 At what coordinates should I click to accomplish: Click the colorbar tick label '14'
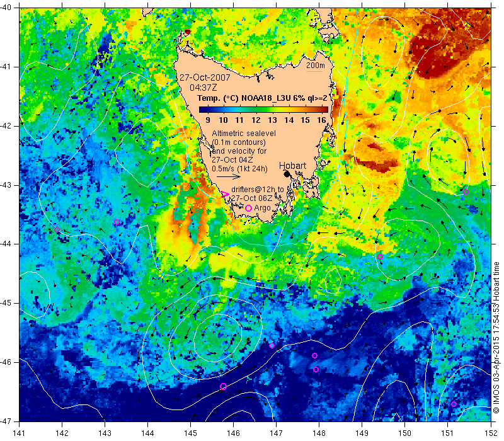pyautogui.click(x=289, y=120)
